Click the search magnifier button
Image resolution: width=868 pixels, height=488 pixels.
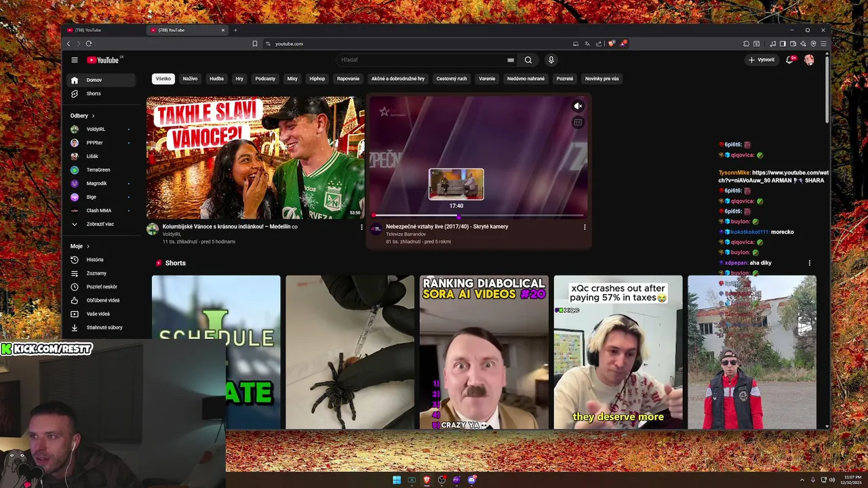[528, 60]
